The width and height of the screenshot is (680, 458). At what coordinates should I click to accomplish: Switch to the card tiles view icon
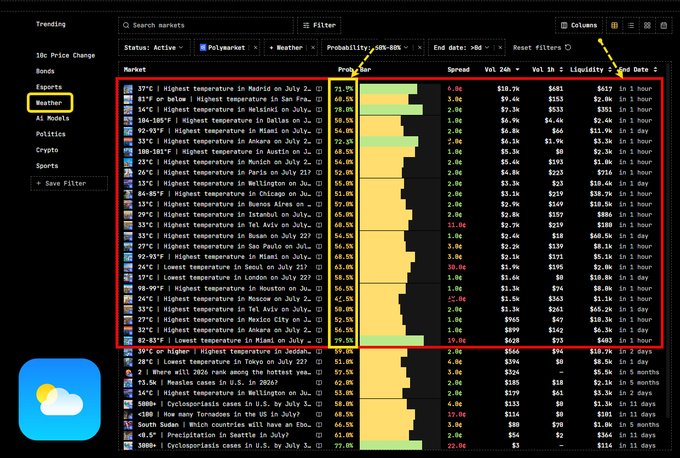click(x=647, y=26)
